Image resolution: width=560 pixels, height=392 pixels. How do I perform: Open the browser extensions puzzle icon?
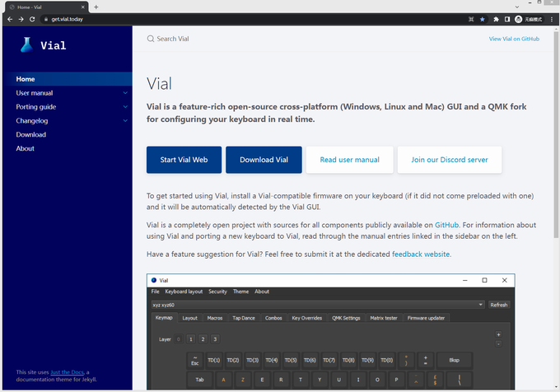tap(495, 18)
